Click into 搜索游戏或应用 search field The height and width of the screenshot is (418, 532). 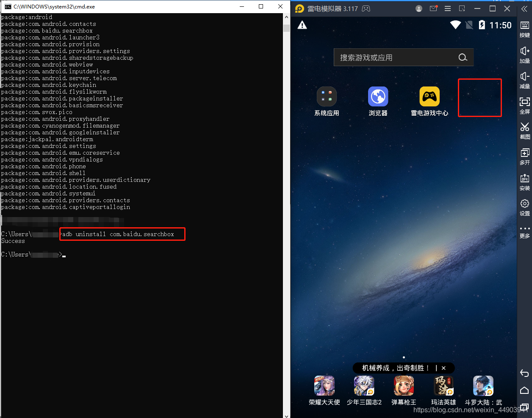tap(404, 57)
